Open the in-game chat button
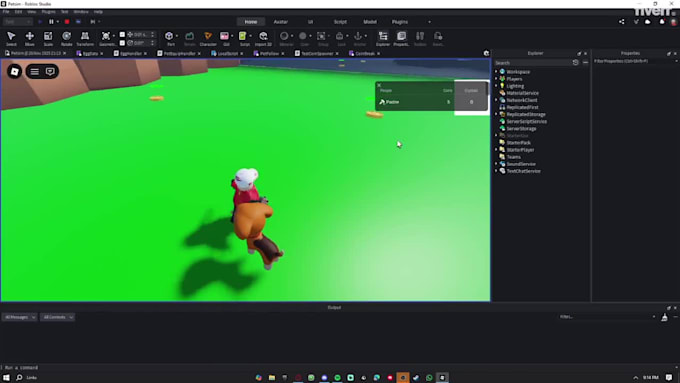This screenshot has height=383, width=680. tap(50, 71)
